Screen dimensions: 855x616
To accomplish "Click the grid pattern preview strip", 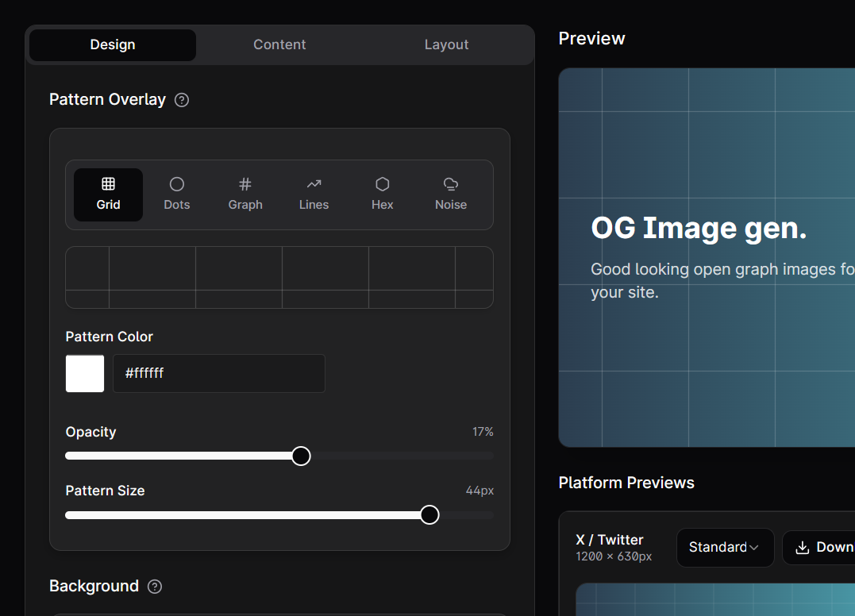I will [279, 278].
